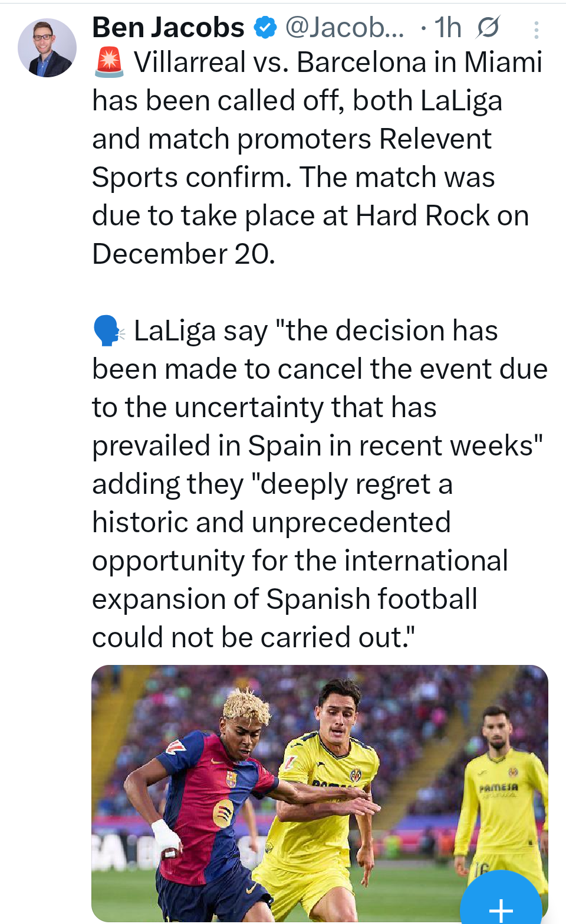Tap the "LaLiga say" quote opening line

pos(315,330)
